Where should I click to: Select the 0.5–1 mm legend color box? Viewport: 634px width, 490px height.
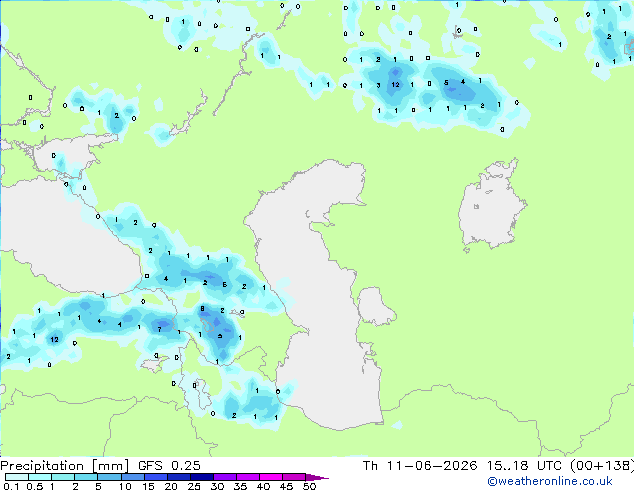40,477
